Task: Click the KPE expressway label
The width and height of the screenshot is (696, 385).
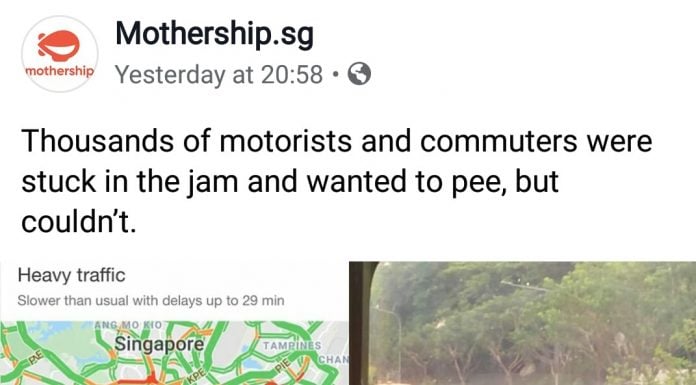Action: [196, 374]
